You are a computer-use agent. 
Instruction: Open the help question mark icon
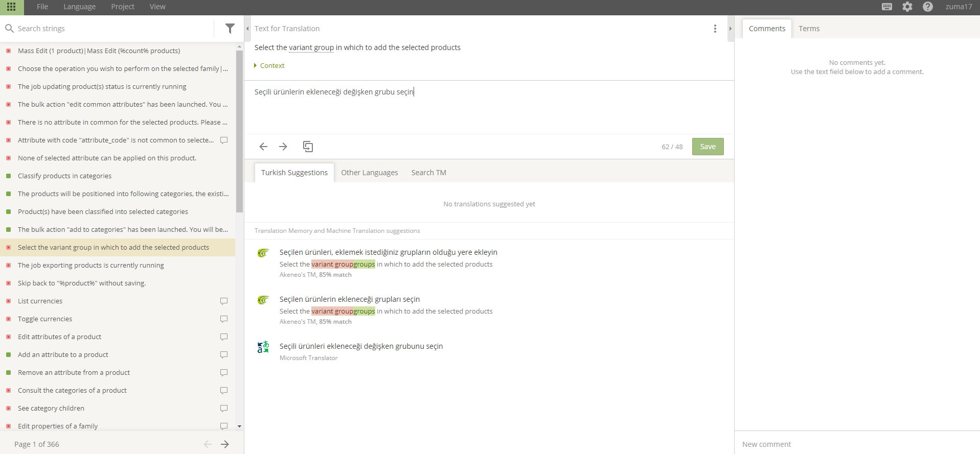pos(928,7)
